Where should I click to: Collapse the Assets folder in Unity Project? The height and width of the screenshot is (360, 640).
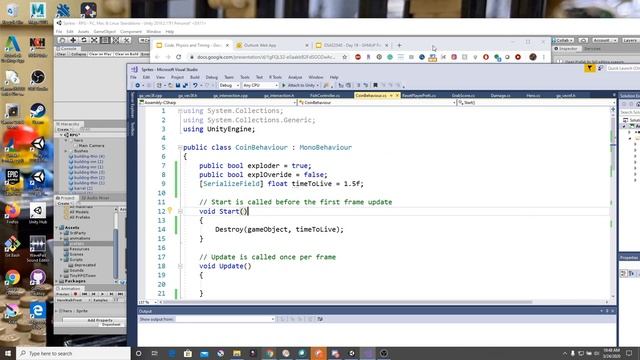point(58,228)
